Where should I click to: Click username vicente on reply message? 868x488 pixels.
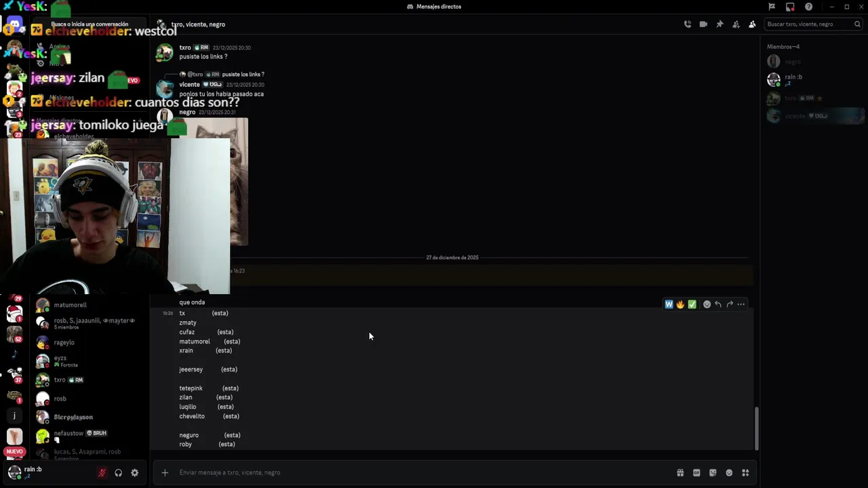coord(189,85)
